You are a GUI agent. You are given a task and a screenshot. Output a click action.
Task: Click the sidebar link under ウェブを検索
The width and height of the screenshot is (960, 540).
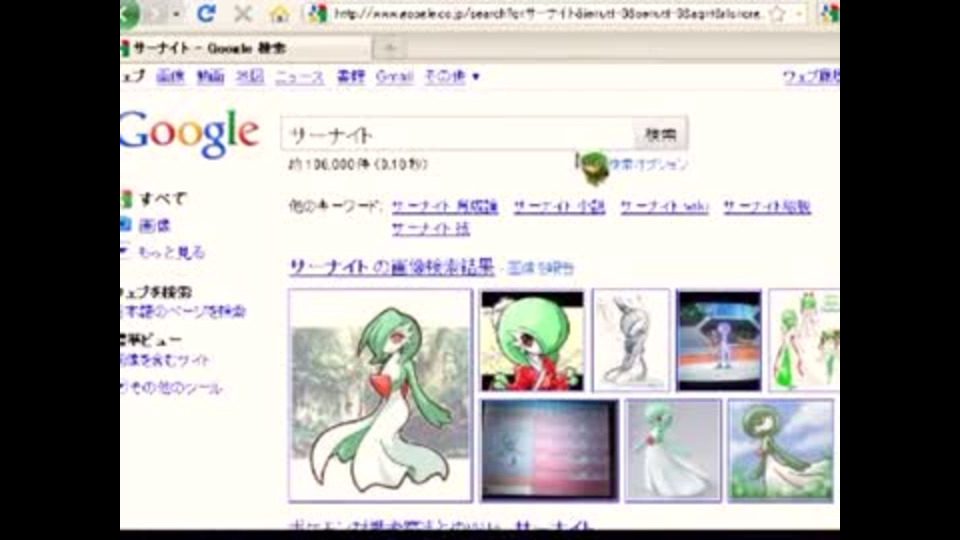(183, 312)
